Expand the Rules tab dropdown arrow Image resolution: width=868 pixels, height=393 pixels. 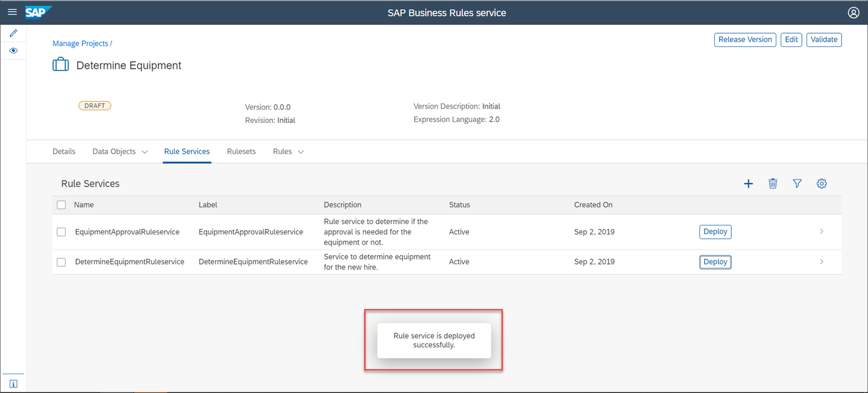(301, 152)
